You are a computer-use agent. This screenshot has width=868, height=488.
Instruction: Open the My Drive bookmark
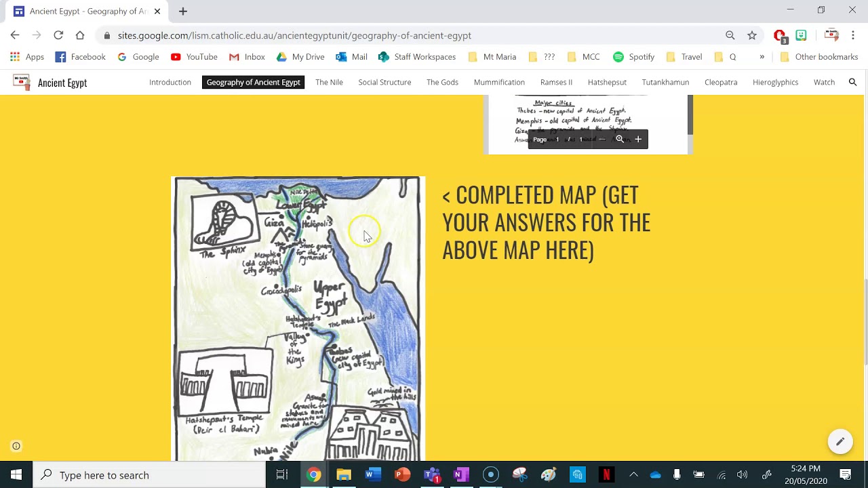click(x=300, y=57)
